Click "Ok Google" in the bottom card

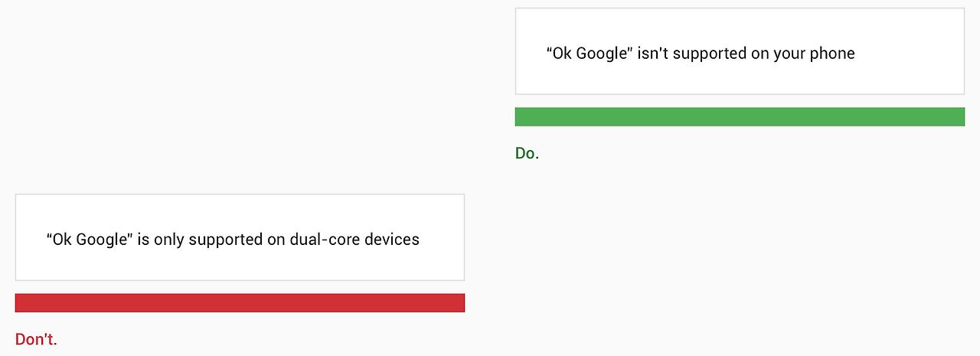[x=88, y=240]
